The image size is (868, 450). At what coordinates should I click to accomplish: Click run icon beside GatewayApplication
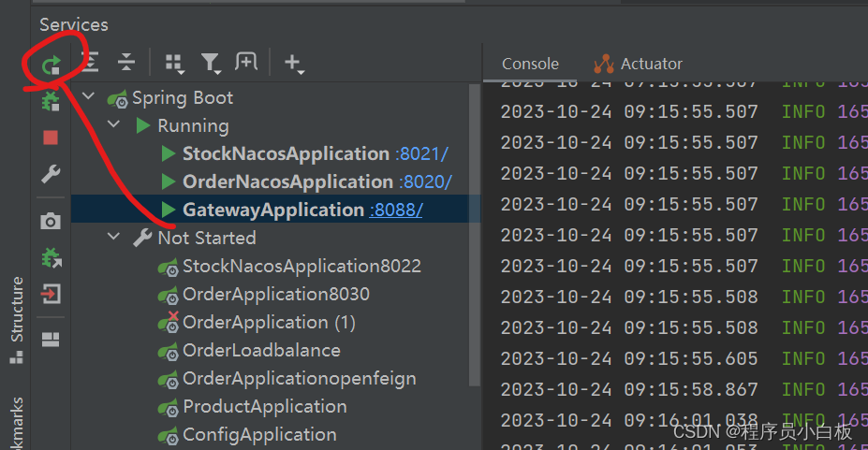(x=169, y=210)
